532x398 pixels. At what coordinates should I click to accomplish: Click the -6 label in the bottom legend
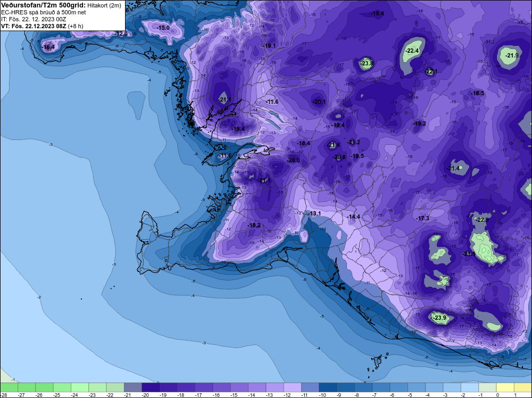[393, 395]
